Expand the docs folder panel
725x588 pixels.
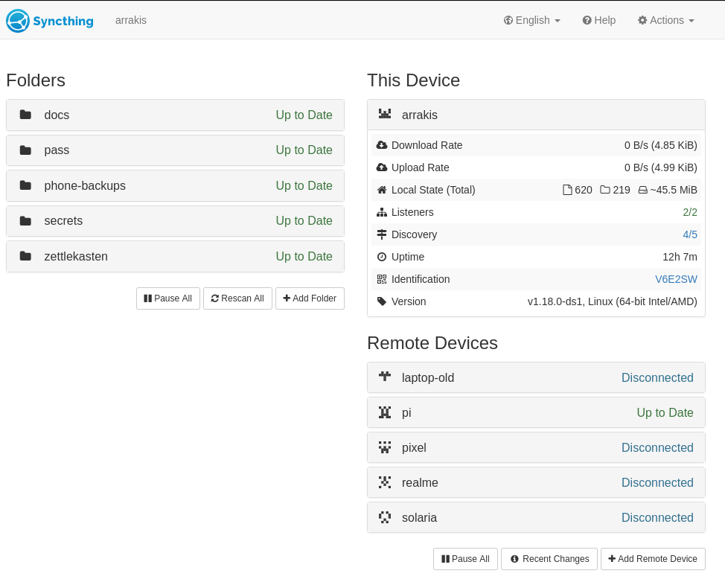click(x=175, y=115)
